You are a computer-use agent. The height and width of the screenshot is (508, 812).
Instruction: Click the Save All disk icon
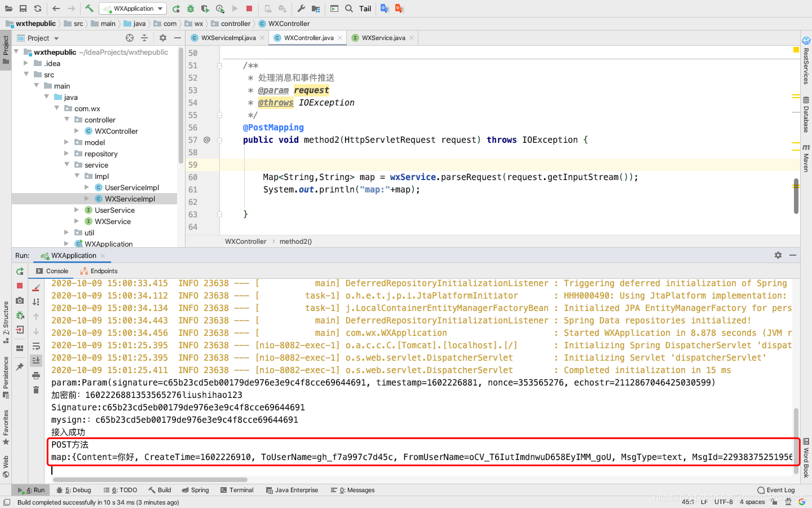tap(23, 8)
